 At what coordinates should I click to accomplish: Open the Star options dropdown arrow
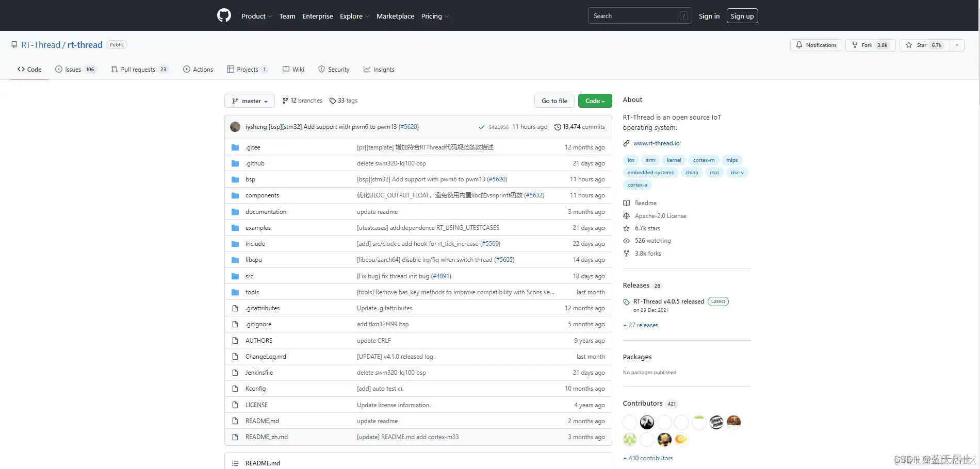957,45
